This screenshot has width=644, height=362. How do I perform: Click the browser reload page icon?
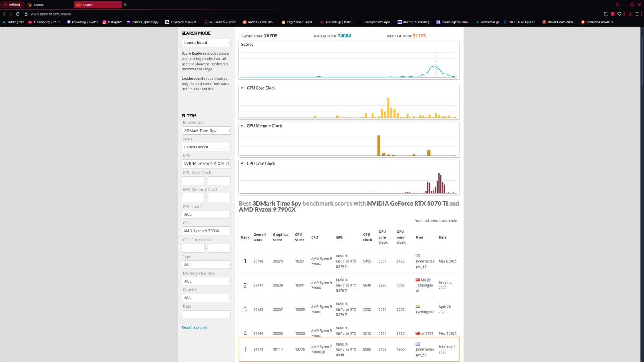[18, 14]
